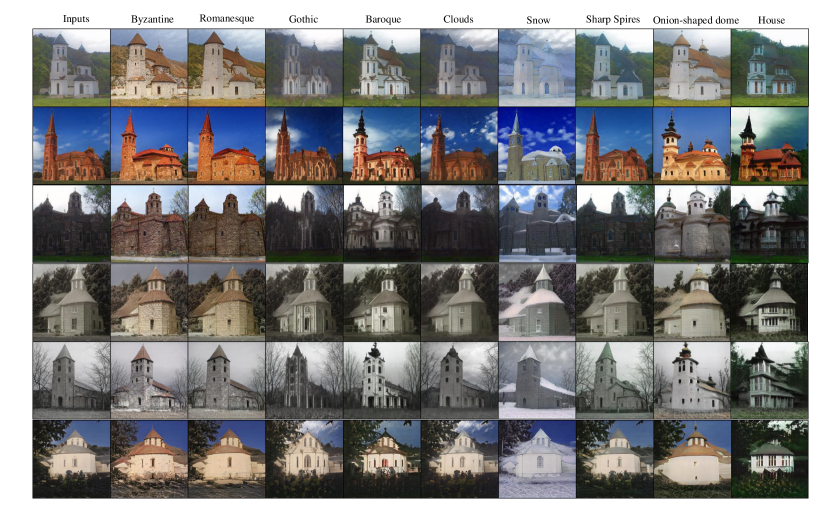Viewport: 830px width, 505px height.
Task: Open the fourth-row Gothic church thumbnail
Action: tap(303, 300)
